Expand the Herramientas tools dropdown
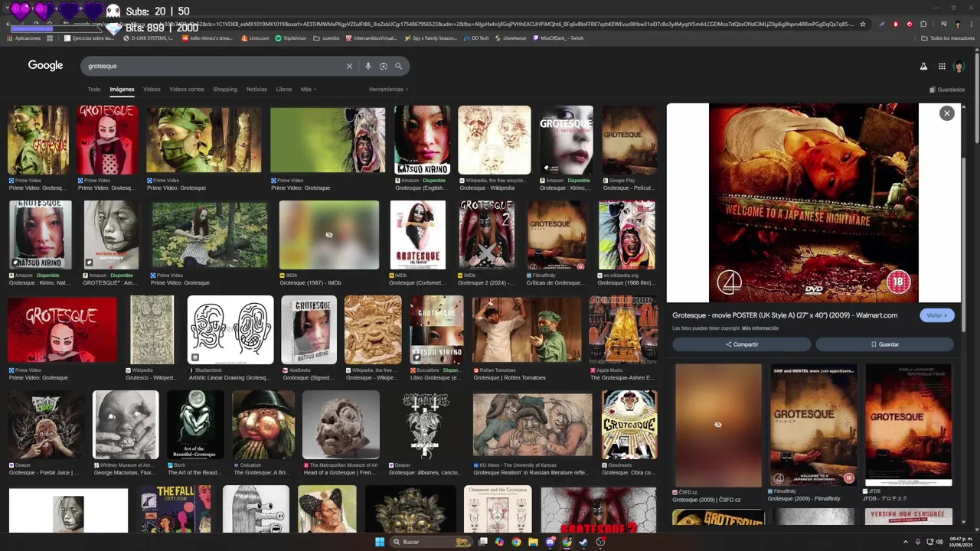 pyautogui.click(x=388, y=90)
